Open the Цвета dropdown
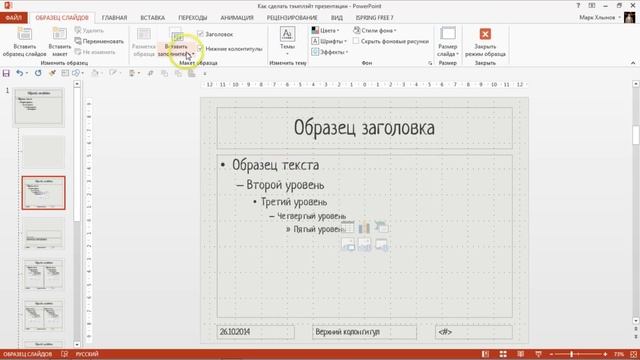 326,31
